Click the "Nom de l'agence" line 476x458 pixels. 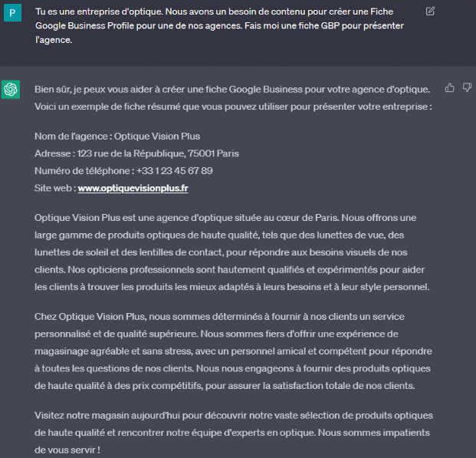tap(117, 137)
